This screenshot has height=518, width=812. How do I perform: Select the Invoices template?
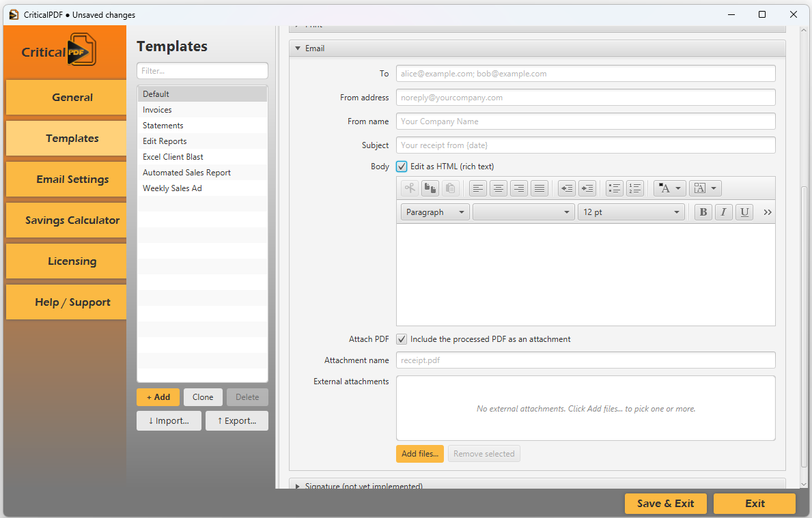[202, 110]
